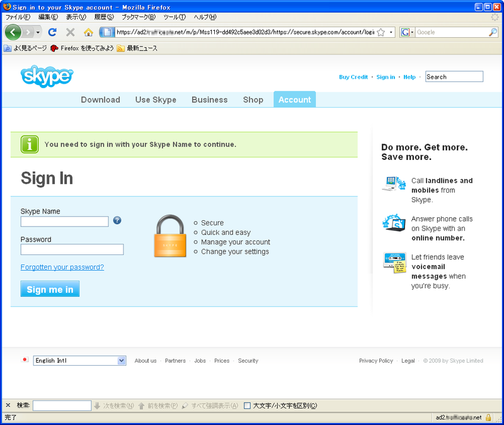This screenshot has width=504, height=425.
Task: Click the Skype site Search field
Action: [x=454, y=76]
